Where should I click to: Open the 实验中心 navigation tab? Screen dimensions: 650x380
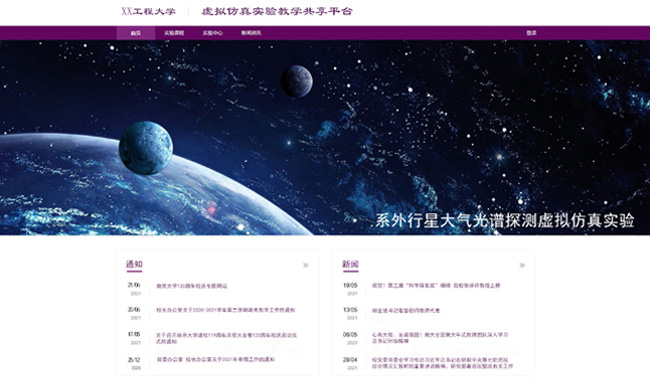[x=213, y=33]
